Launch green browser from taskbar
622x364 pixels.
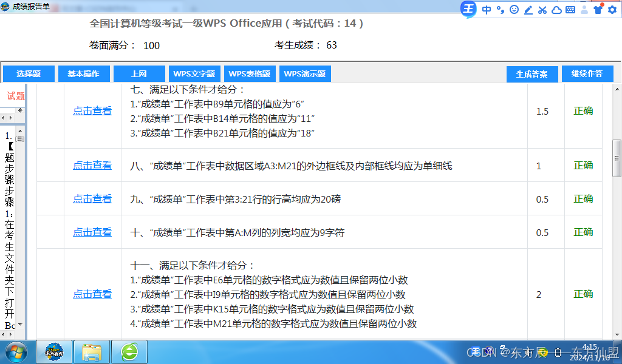tap(129, 352)
